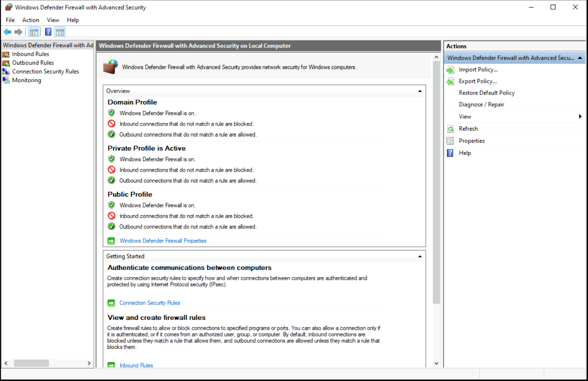Toggle the Show/Hide Console Tree toolbar icon
The image size is (588, 381).
[x=34, y=32]
